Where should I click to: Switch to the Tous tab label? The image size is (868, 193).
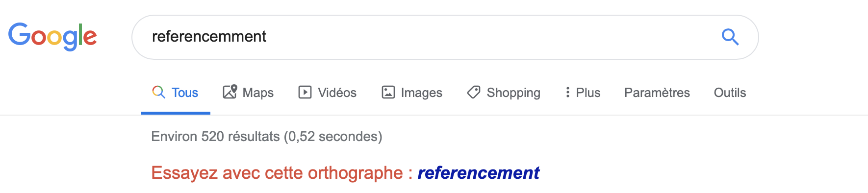(185, 93)
